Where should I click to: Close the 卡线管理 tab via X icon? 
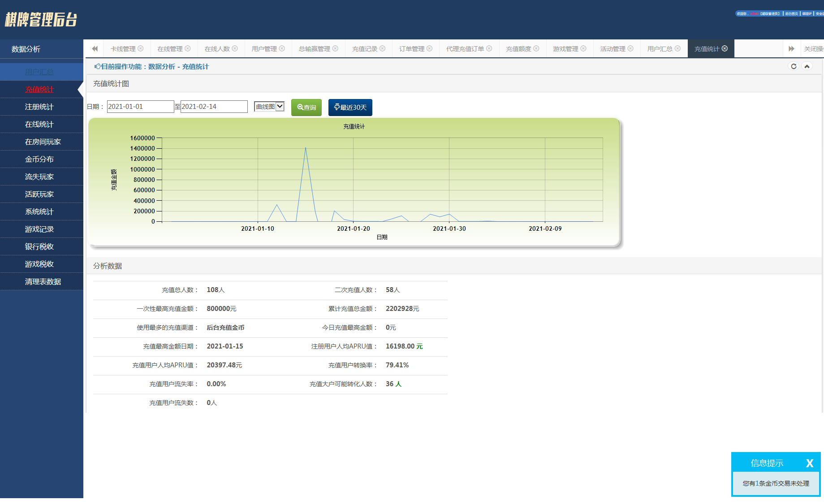(141, 48)
